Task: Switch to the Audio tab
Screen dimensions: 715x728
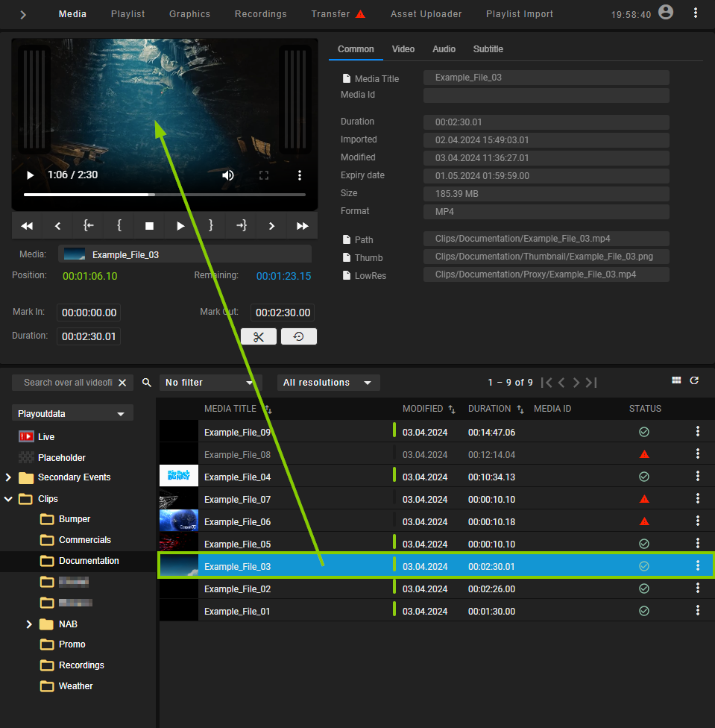Action: pyautogui.click(x=444, y=49)
